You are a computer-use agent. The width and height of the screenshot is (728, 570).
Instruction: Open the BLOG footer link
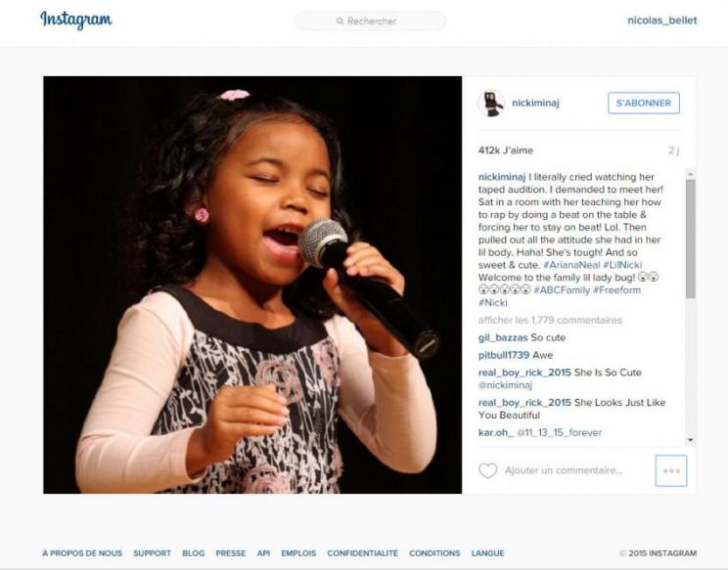point(193,553)
